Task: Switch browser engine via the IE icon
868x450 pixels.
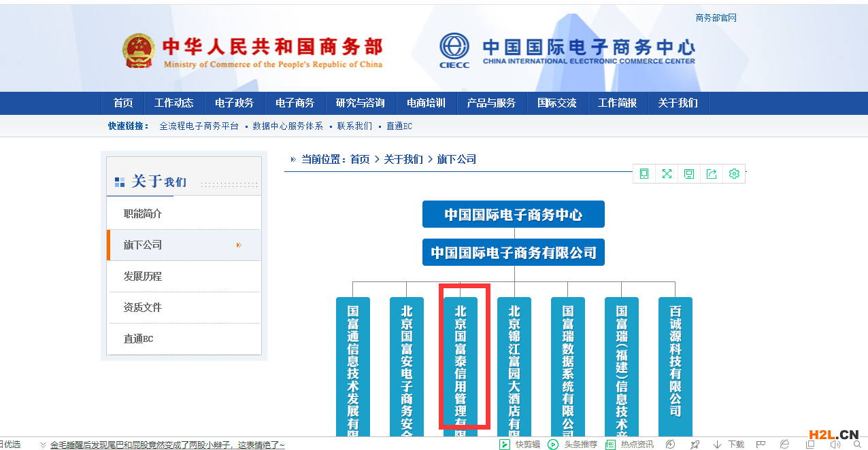Action: pos(785,445)
